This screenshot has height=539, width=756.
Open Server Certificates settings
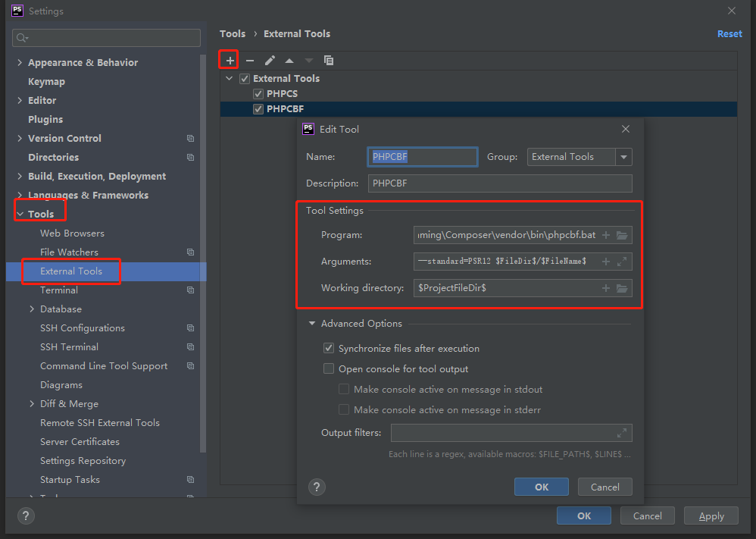(x=80, y=441)
